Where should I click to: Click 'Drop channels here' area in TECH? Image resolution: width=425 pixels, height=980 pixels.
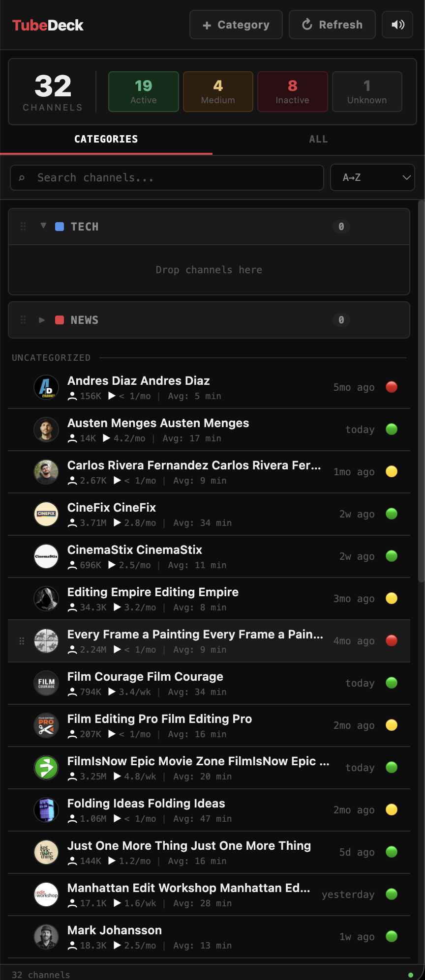209,270
